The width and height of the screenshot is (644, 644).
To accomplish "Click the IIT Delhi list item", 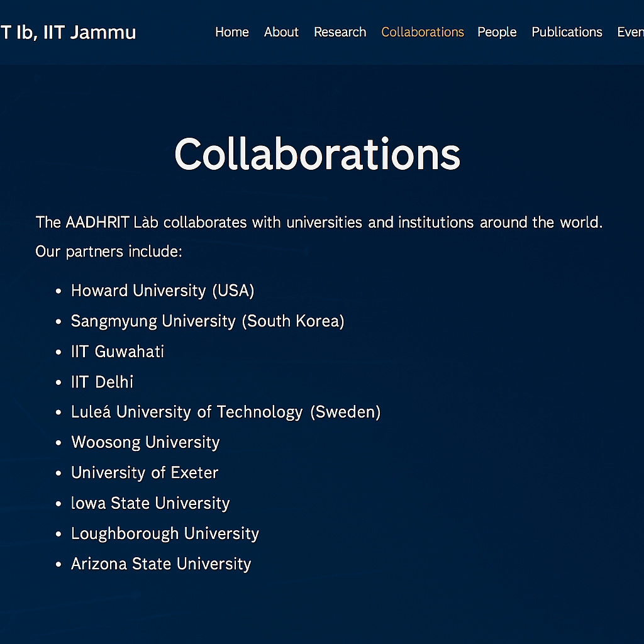I will coord(102,382).
